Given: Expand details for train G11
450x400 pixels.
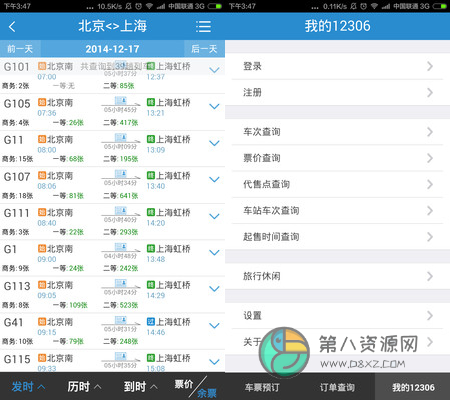Looking at the screenshot, I should click(214, 143).
